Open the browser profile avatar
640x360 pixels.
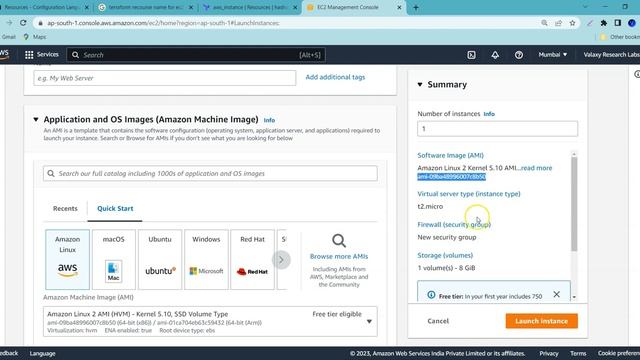[632, 23]
